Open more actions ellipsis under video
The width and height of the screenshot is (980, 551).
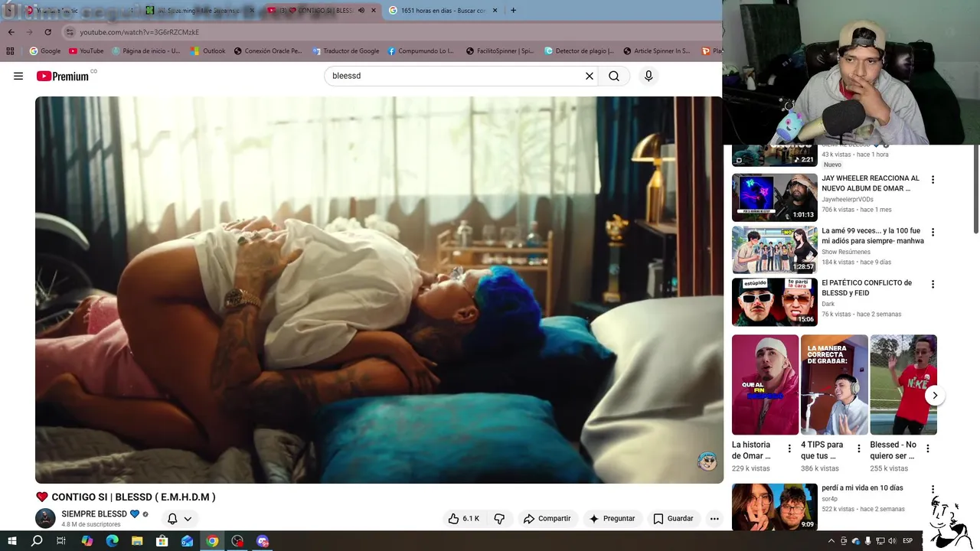[714, 518]
